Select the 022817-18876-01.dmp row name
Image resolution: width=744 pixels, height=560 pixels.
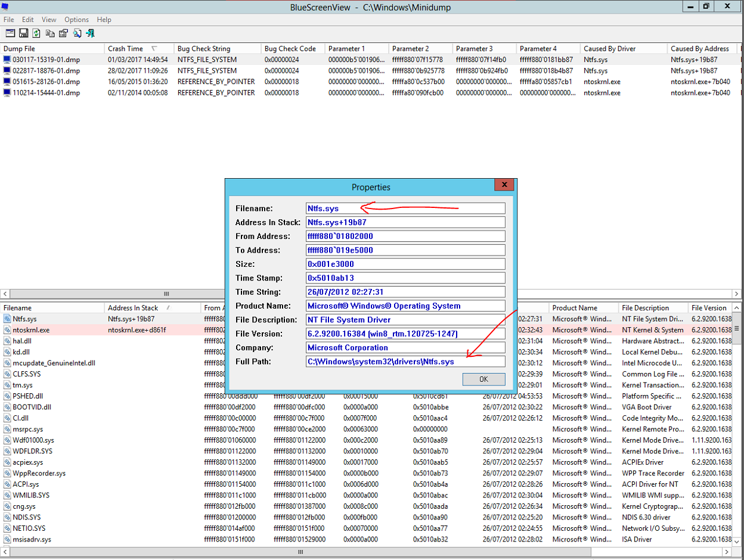[x=46, y=70]
